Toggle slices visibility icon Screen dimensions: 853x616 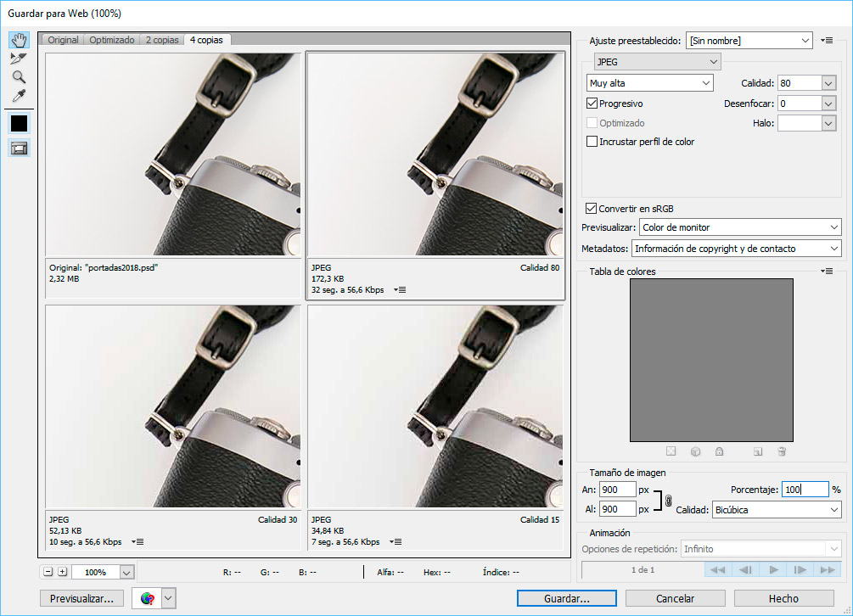point(19,148)
